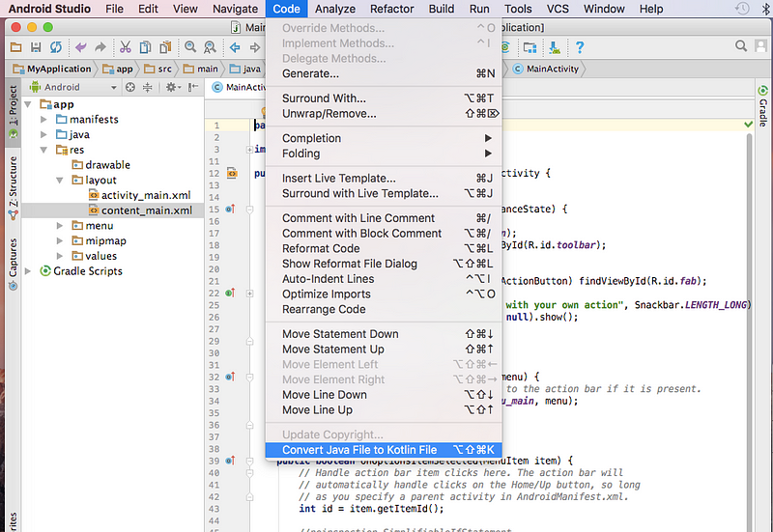
Task: Click the src breadcrumb
Action: 158,69
